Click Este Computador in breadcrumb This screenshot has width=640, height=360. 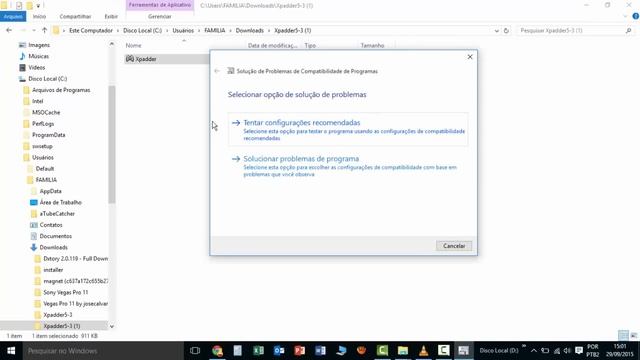pos(91,31)
